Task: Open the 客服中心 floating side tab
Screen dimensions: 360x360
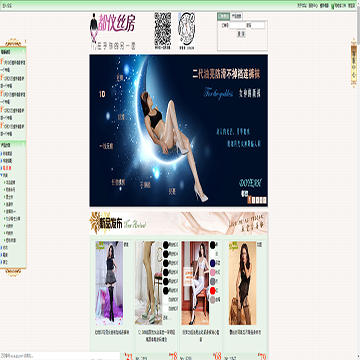Action: tap(354, 63)
